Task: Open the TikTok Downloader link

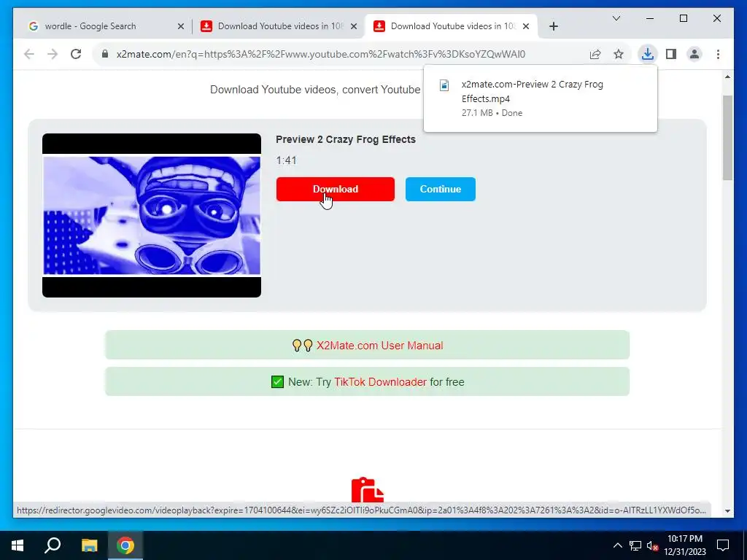Action: click(x=380, y=382)
